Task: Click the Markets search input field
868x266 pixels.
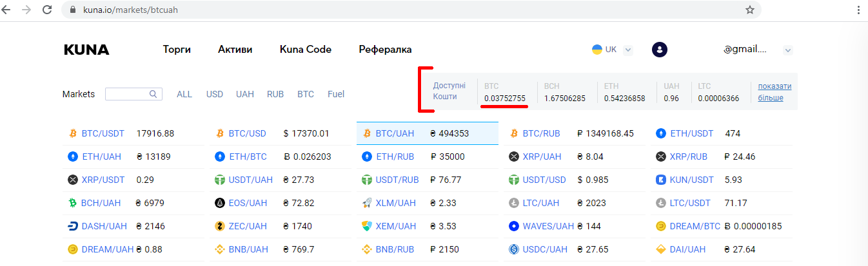Action: pyautogui.click(x=133, y=94)
